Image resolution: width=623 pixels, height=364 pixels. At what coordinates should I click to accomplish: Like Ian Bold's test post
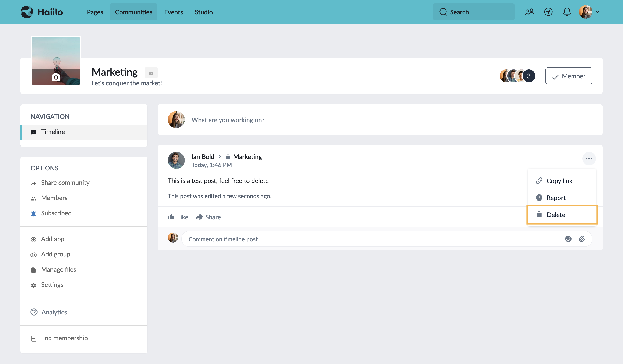178,217
